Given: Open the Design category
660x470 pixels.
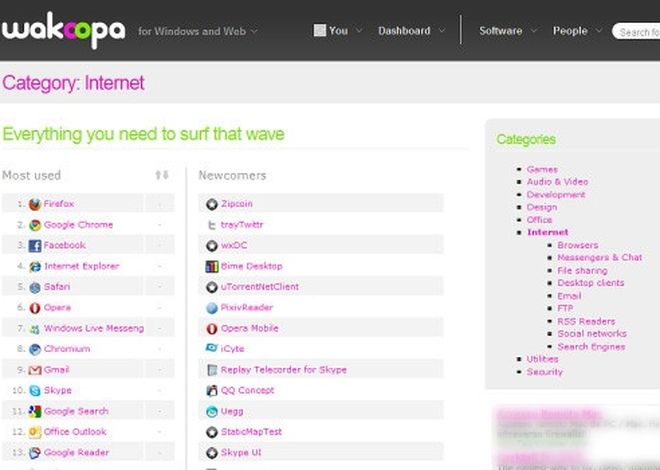Looking at the screenshot, I should coord(542,207).
